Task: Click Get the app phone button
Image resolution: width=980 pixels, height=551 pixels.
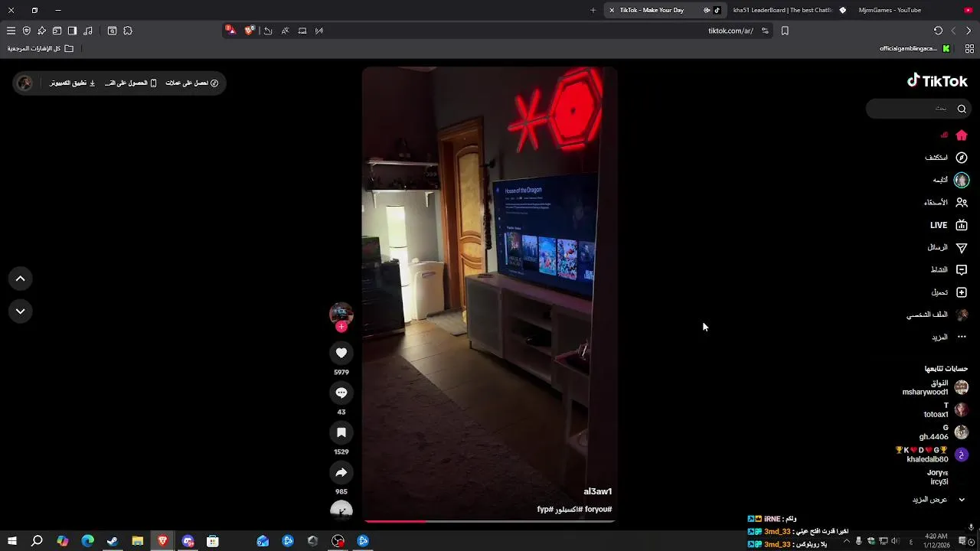Action: (x=131, y=83)
